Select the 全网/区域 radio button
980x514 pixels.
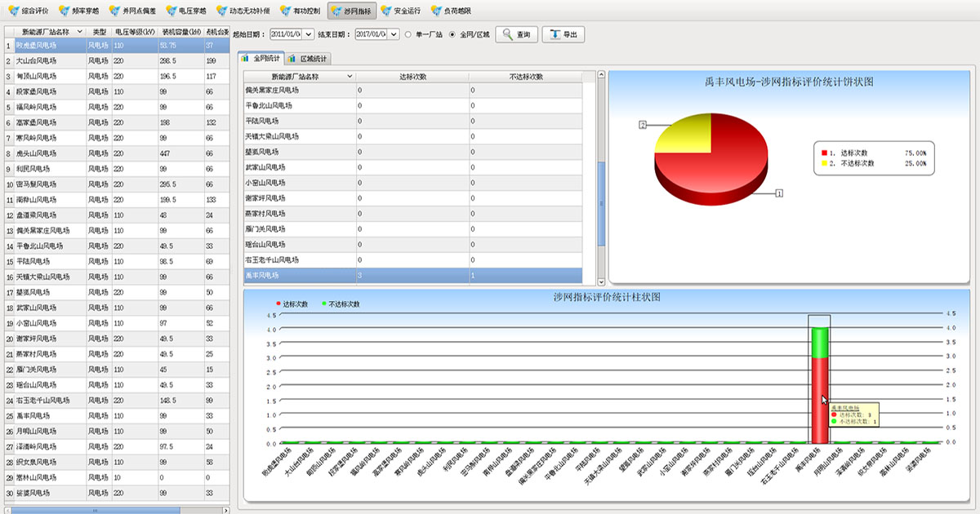pyautogui.click(x=452, y=35)
